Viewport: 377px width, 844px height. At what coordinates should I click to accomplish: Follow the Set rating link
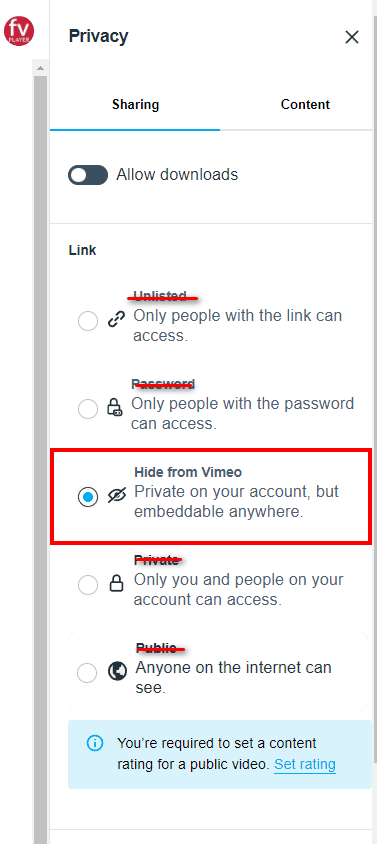305,764
